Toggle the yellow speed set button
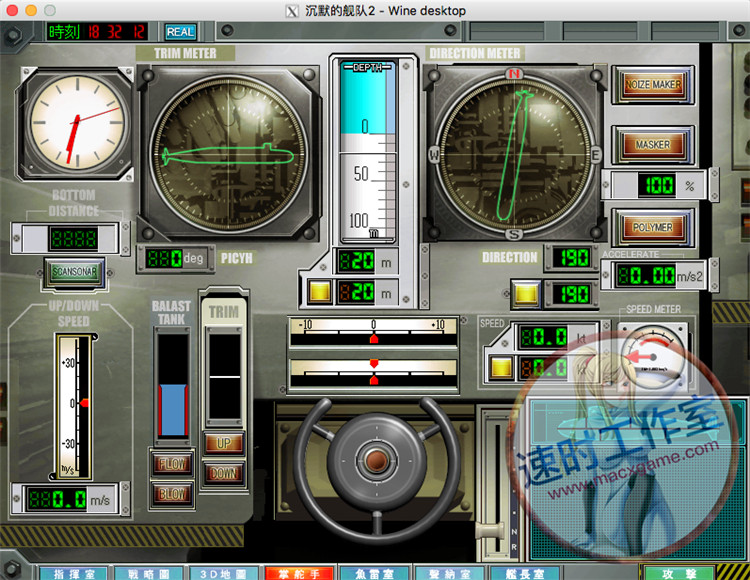The height and width of the screenshot is (580, 750). click(501, 368)
